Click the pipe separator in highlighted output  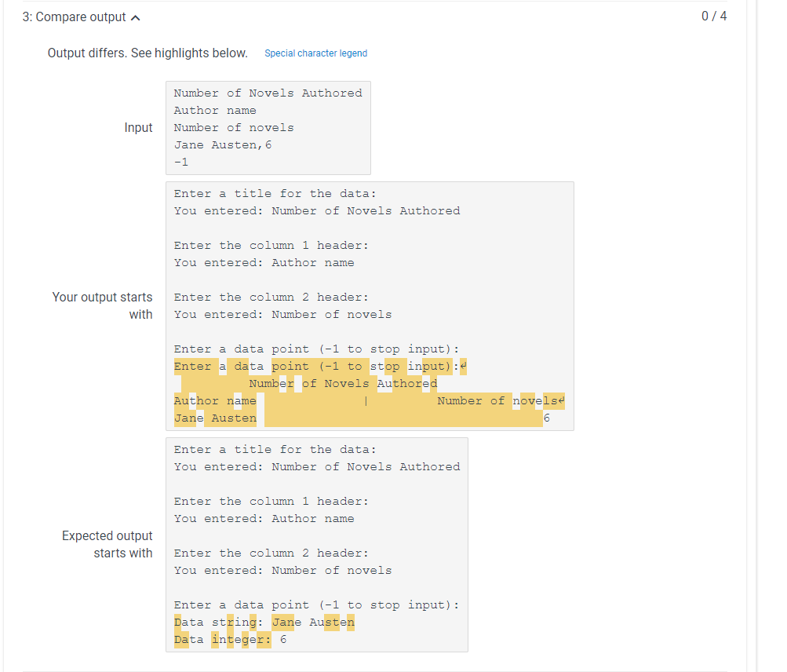(x=366, y=400)
